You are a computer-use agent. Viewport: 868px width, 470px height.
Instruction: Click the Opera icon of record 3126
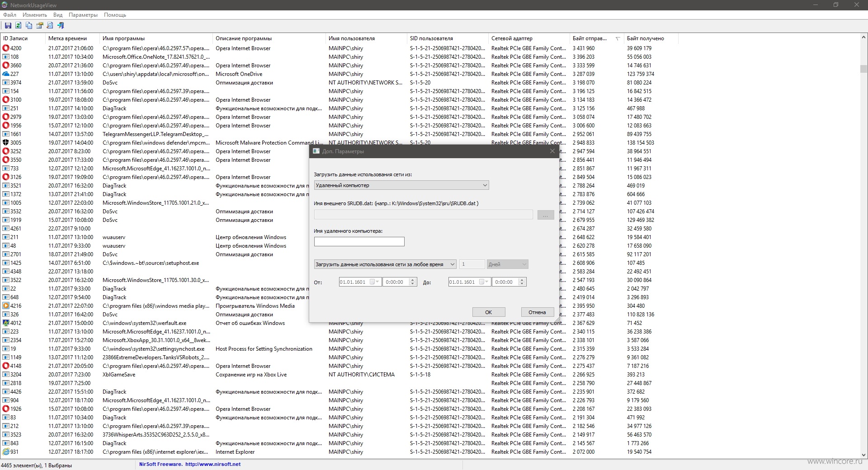[x=6, y=177]
